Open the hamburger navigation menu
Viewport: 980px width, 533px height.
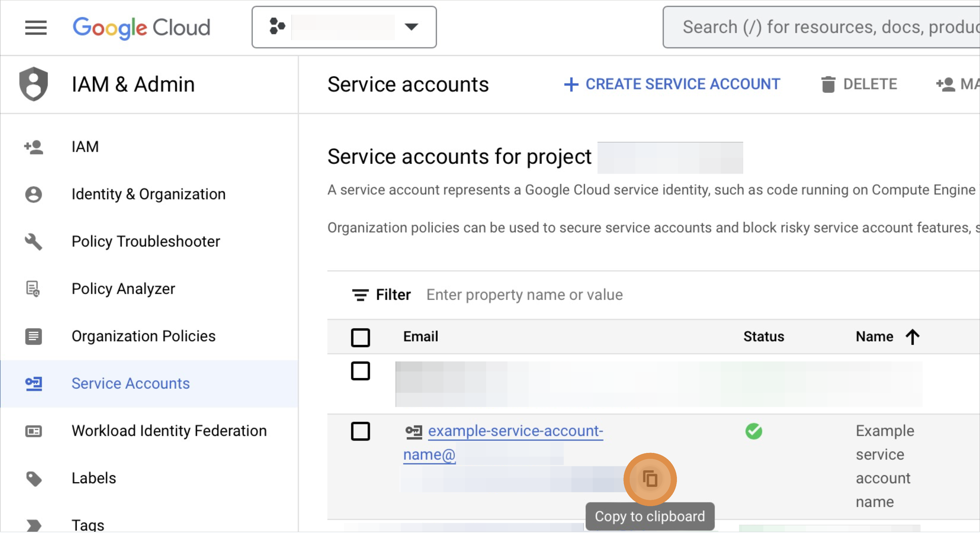(36, 28)
